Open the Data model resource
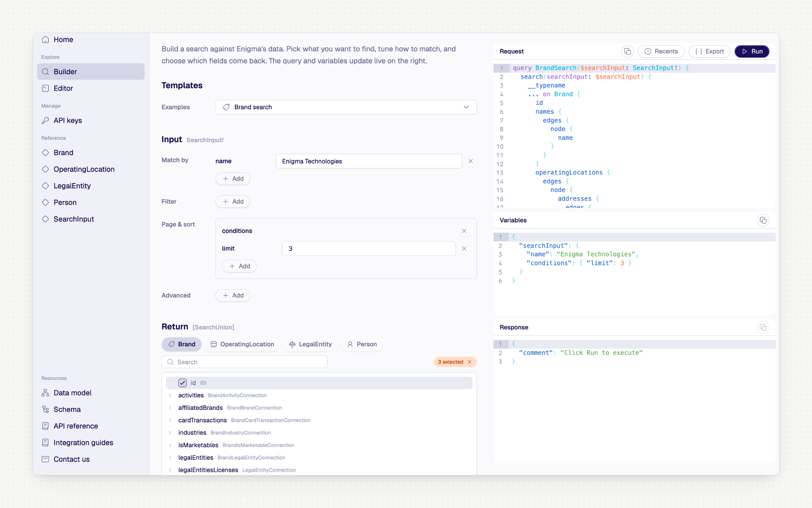 [x=91, y=393]
